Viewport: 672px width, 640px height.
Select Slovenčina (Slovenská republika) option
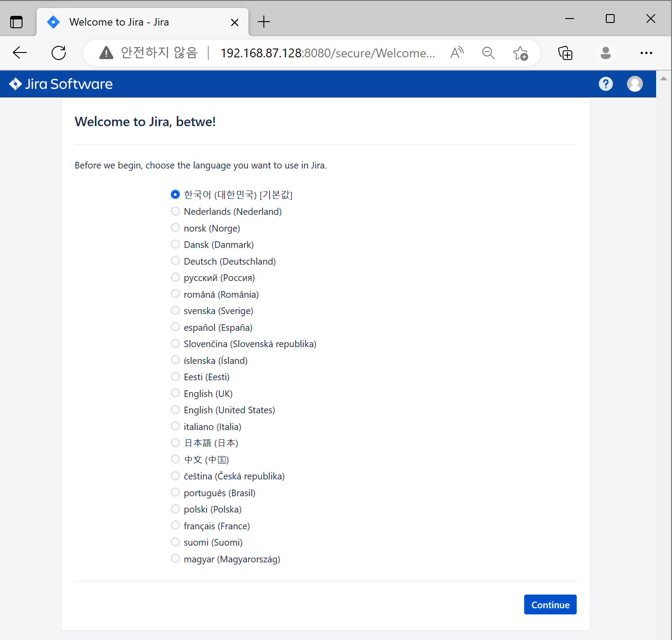click(175, 344)
